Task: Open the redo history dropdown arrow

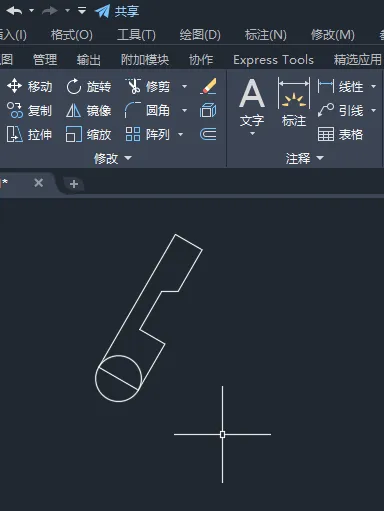Action: coord(67,11)
